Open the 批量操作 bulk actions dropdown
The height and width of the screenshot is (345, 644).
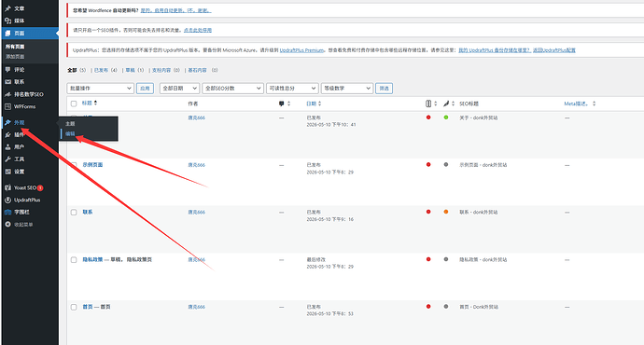100,89
